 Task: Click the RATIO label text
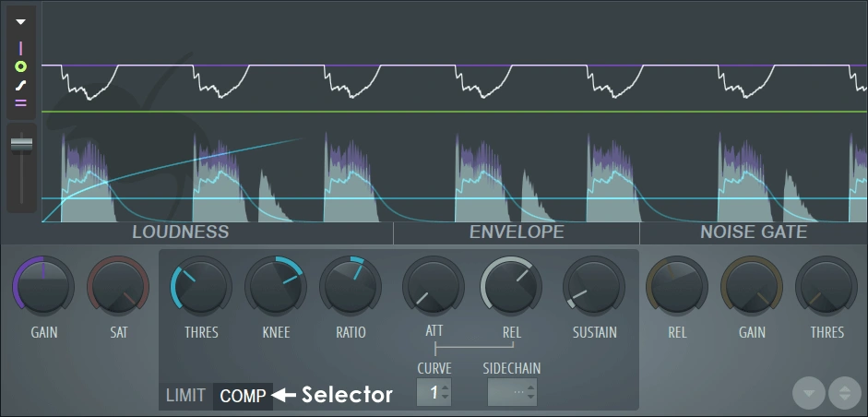351,332
